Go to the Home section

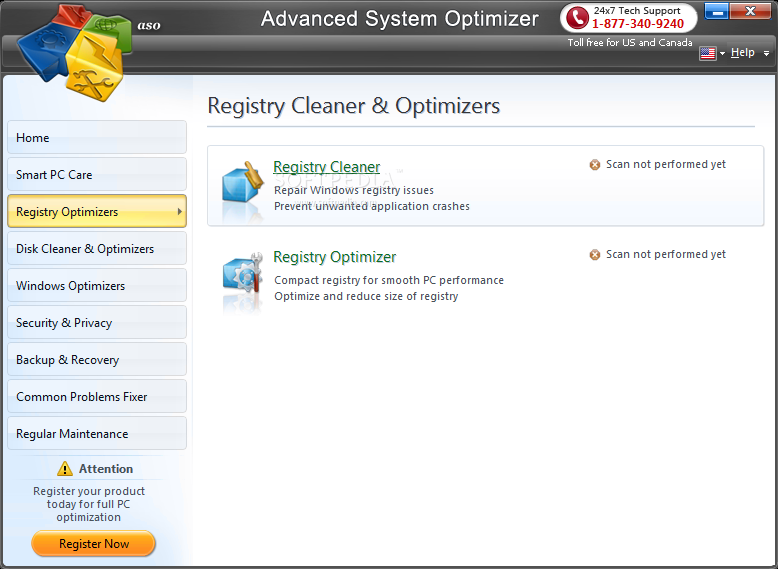97,137
